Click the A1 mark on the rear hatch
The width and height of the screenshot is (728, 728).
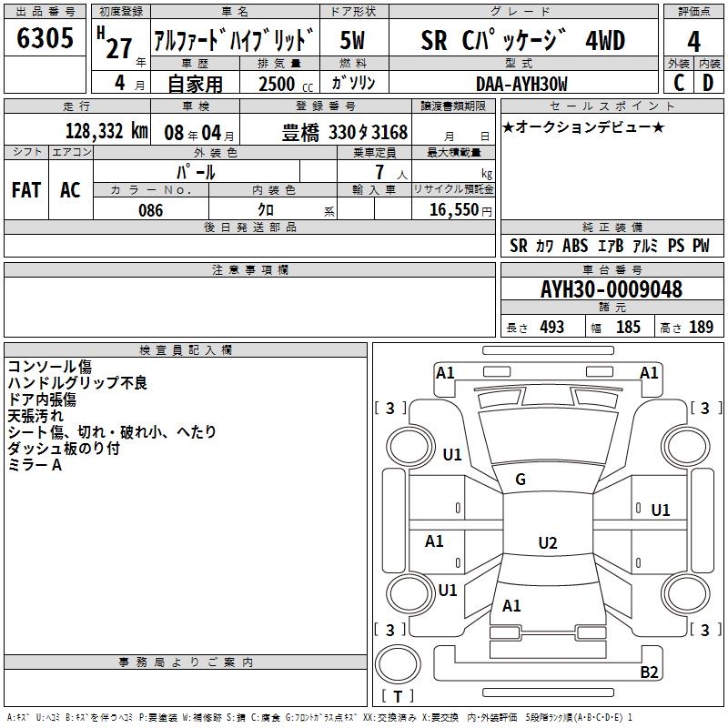[511, 606]
